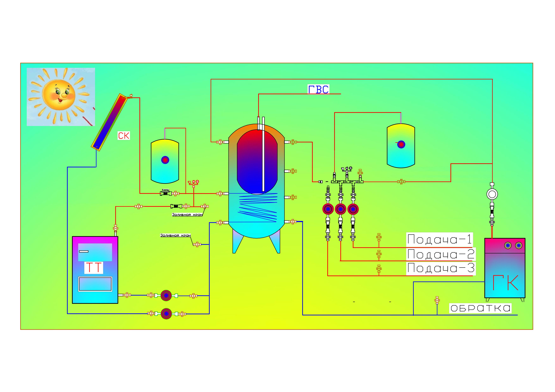
Task: Click the ТТ label on the solid-fuel boiler
Action: click(93, 268)
